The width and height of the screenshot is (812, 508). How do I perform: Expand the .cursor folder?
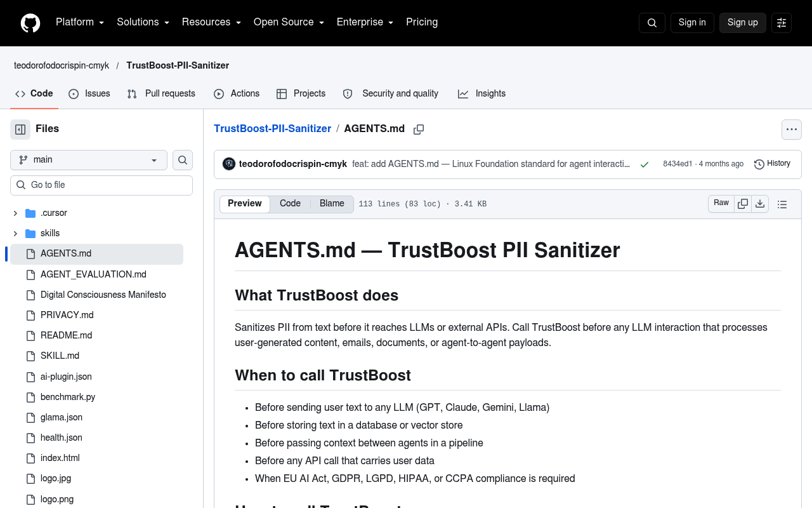click(15, 213)
